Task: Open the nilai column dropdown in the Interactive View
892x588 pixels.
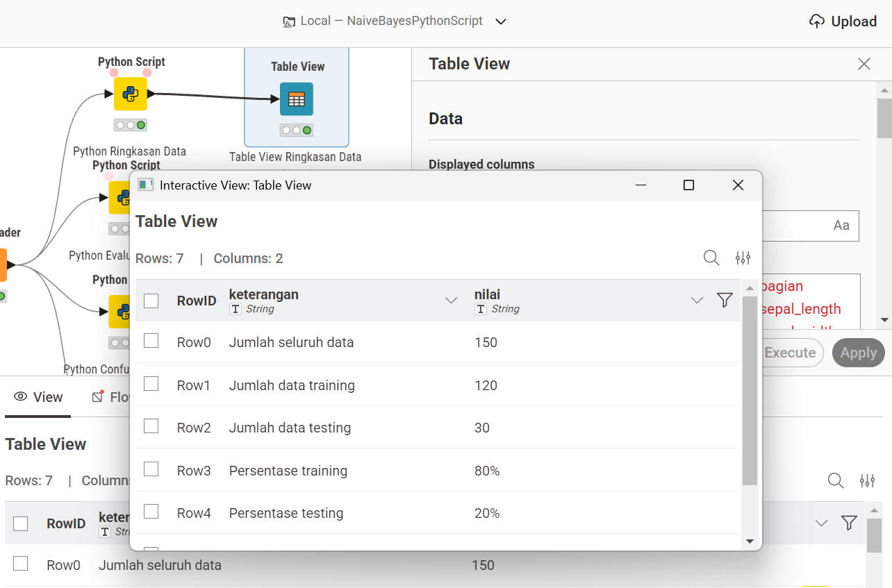Action: (697, 301)
